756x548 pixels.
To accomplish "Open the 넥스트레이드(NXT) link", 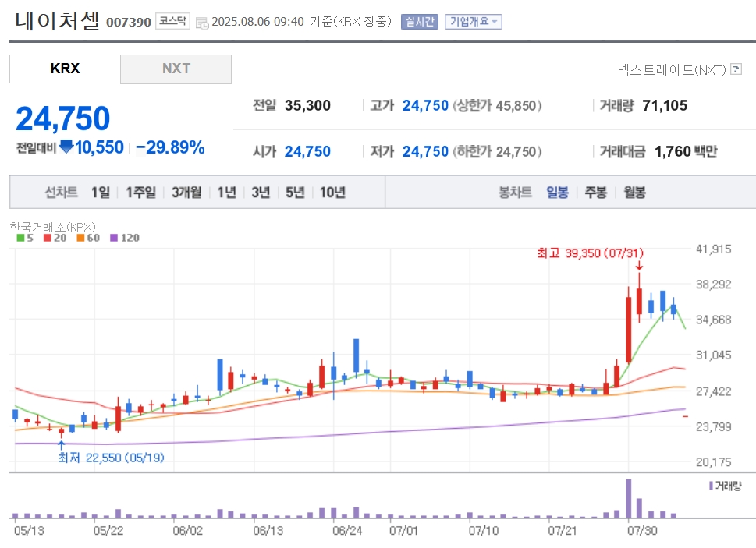I will (x=672, y=70).
